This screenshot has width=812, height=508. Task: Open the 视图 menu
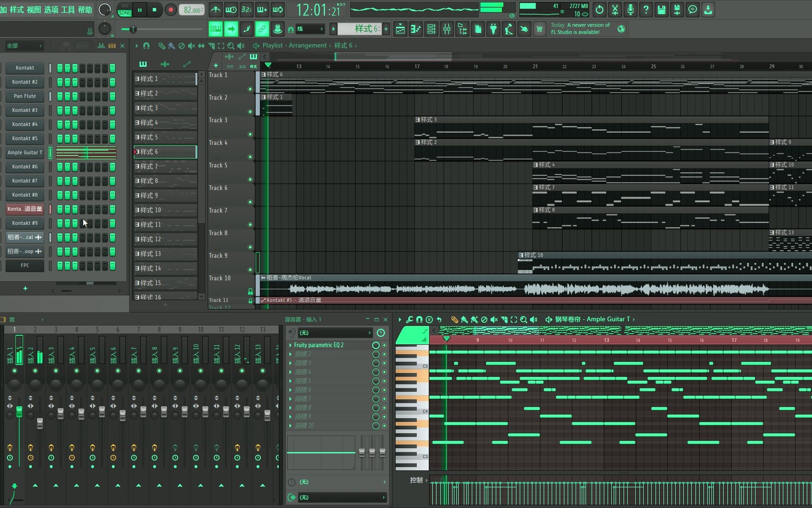click(33, 9)
